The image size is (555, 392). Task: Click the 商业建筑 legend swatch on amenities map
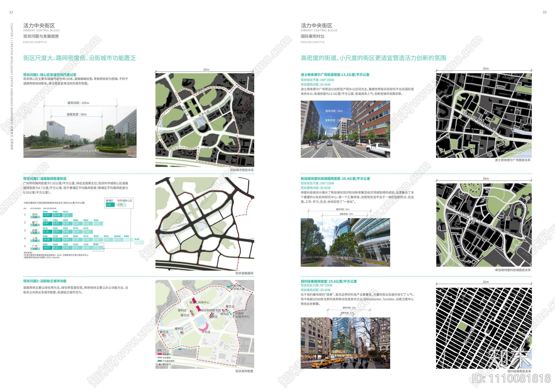coord(160,354)
